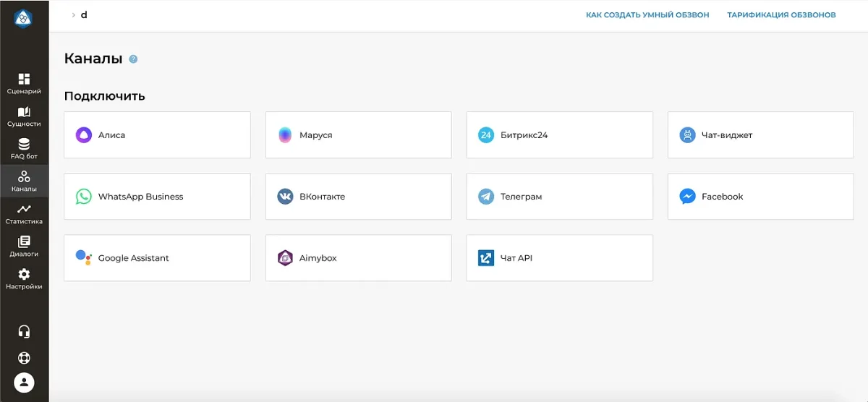Click the Настройки label in sidebar
Viewport: 868px width, 402px height.
(24, 287)
